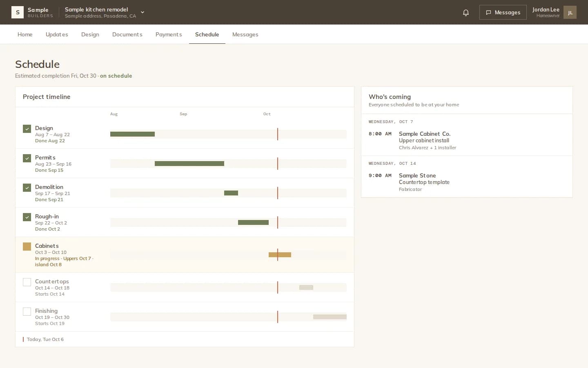Click the Sample Cabinet Co. visit entry

tap(467, 140)
